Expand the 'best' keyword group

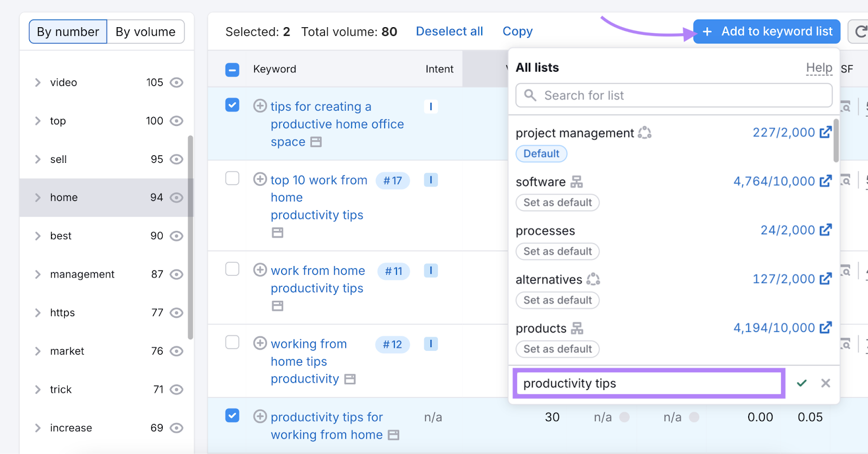(38, 236)
